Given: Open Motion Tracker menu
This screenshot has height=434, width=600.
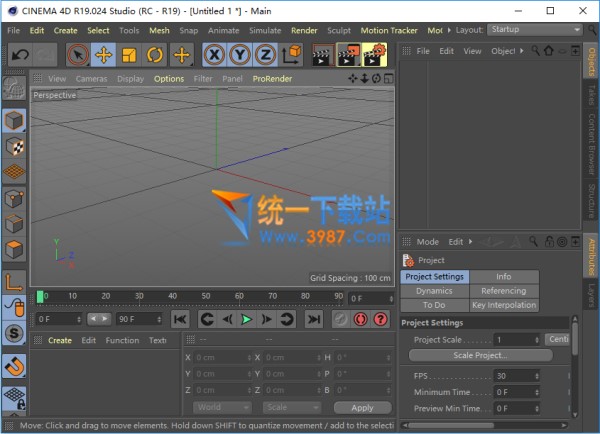Looking at the screenshot, I should click(389, 30).
